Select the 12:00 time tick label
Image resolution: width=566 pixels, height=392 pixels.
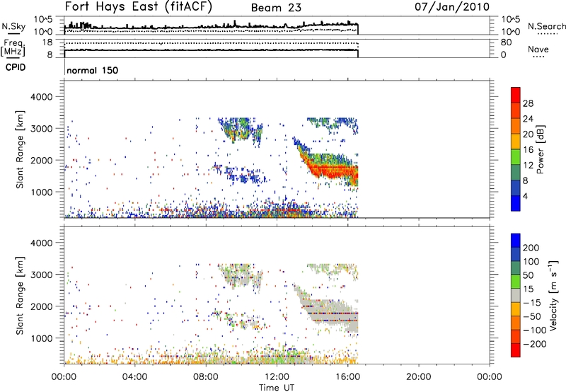277,377
